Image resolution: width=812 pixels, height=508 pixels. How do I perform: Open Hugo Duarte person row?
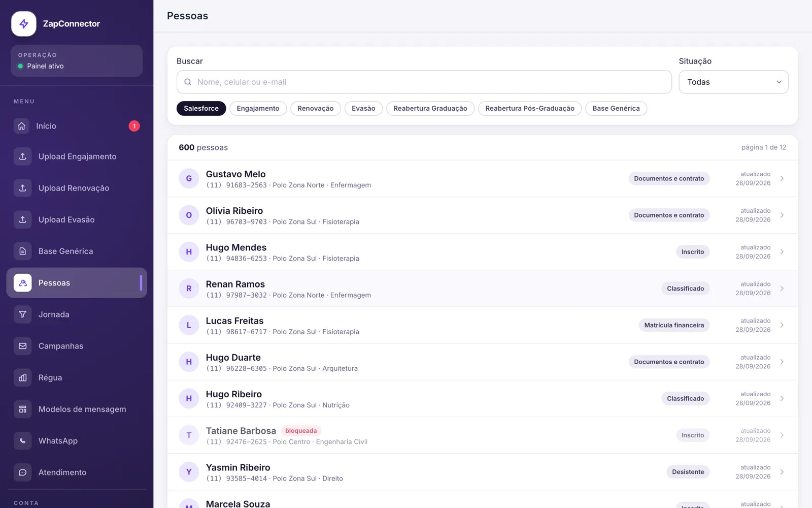coord(483,362)
